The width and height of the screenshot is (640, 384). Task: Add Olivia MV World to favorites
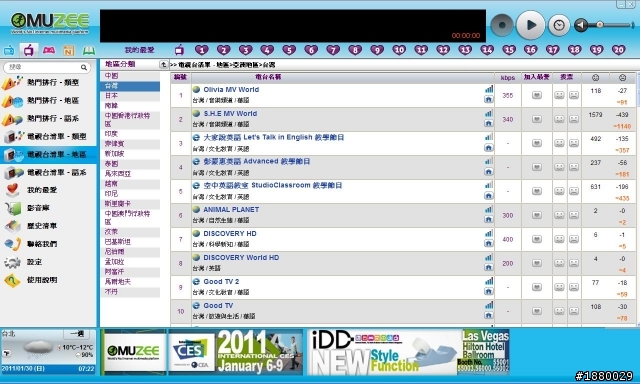537,95
